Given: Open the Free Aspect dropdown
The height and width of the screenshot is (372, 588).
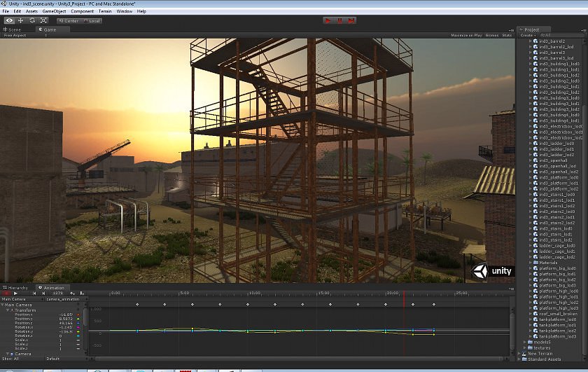Looking at the screenshot, I should 24,35.
